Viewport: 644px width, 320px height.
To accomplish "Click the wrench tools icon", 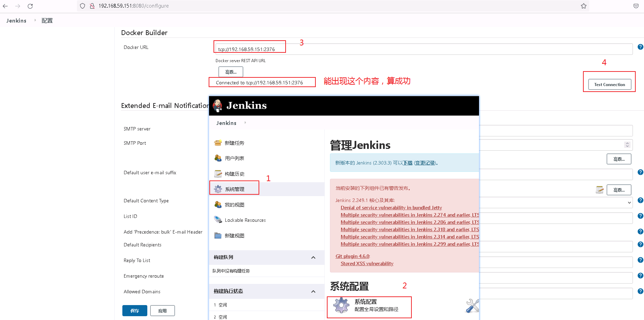I will (472, 306).
